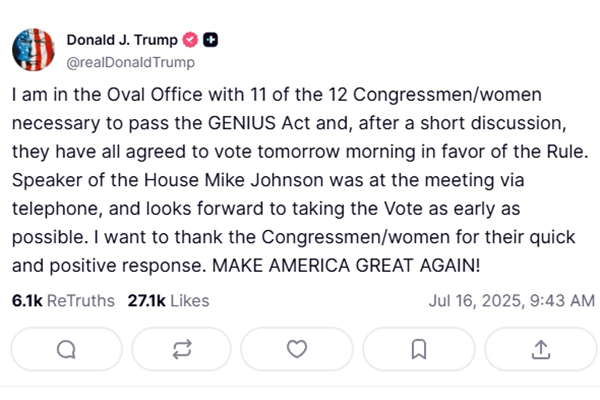This screenshot has width=600, height=400.
Task: ReTruth this post with the repost arrows
Action: [x=182, y=349]
